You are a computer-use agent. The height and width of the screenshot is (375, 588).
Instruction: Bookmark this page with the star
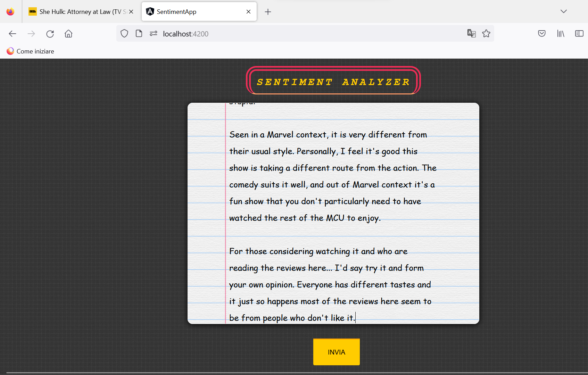486,33
